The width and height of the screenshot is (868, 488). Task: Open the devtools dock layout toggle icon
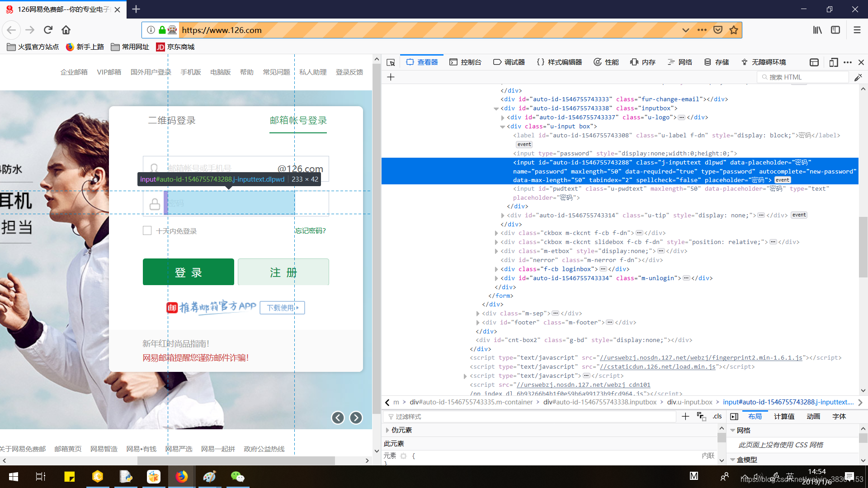[814, 62]
